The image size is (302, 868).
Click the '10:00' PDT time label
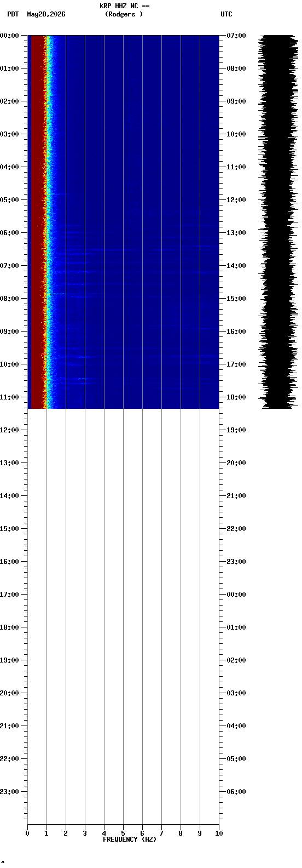(x=9, y=364)
